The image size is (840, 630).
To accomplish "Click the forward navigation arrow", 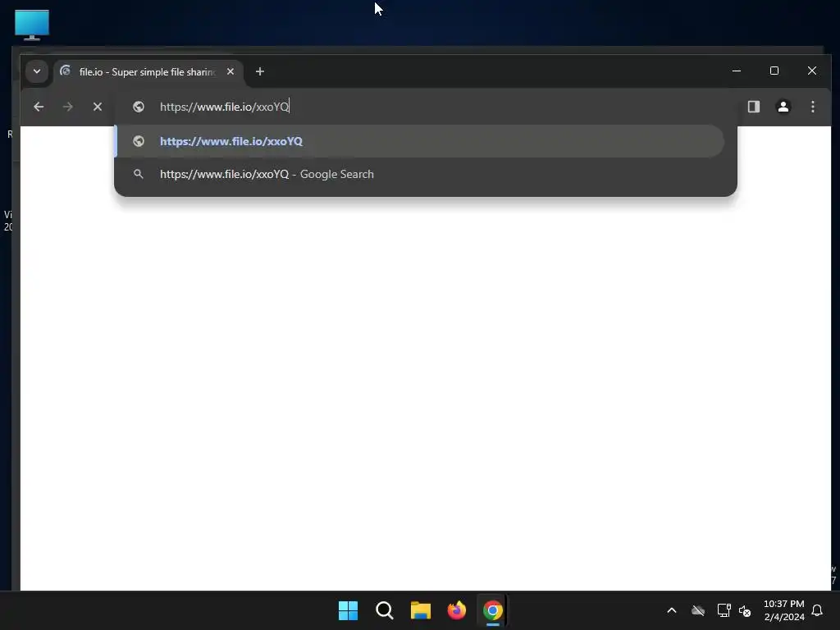I will pos(67,107).
